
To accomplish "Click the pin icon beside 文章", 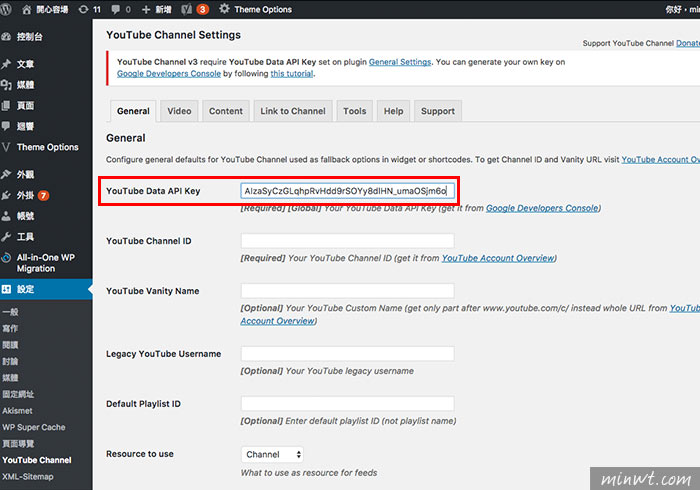I will click(x=6, y=64).
